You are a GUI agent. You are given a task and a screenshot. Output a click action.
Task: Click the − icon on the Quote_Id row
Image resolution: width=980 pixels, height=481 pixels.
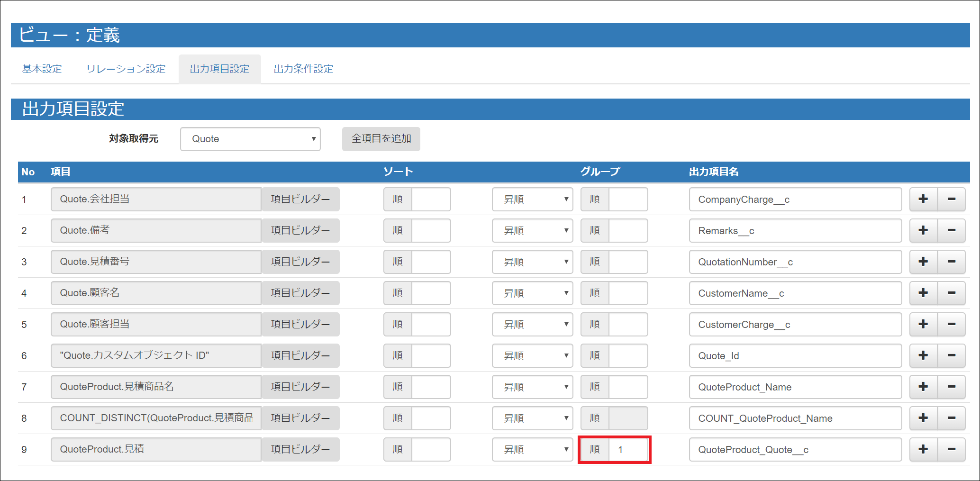coord(952,355)
